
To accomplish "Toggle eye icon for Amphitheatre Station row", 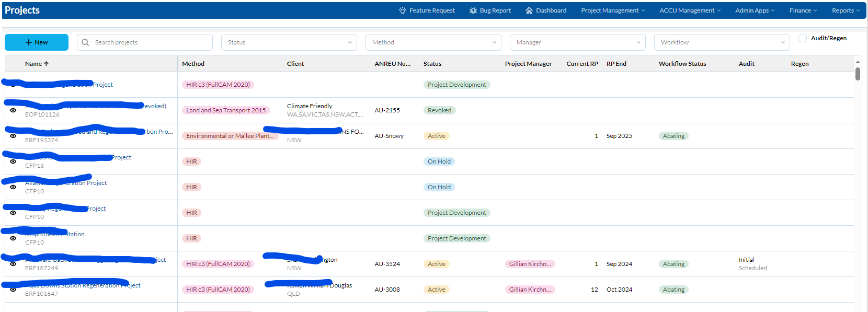I will (13, 238).
